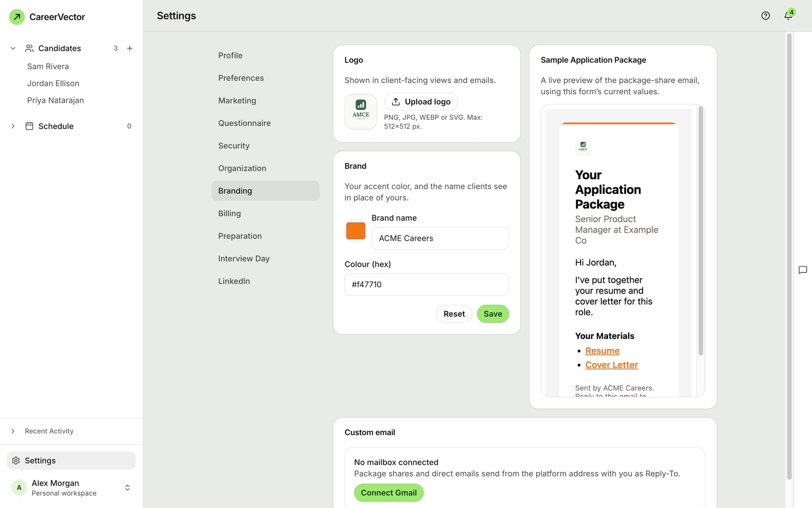Open the Profile settings tab
The width and height of the screenshot is (812, 508).
[266, 55]
